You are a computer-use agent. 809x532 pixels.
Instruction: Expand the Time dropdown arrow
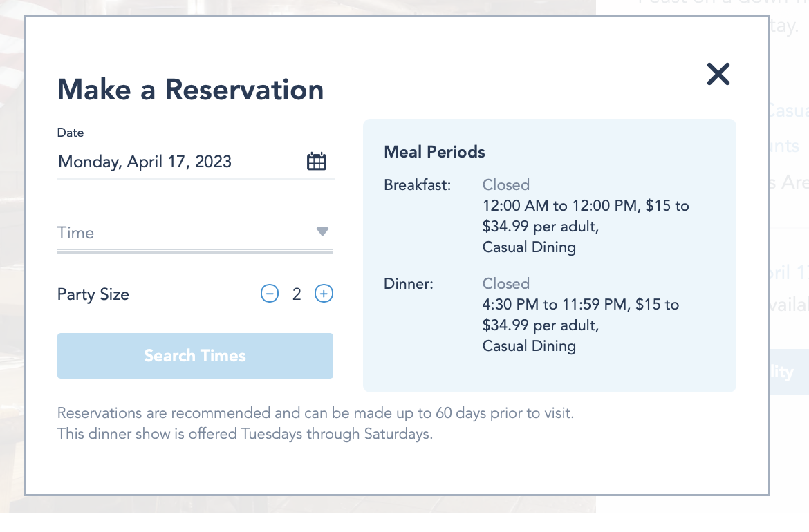(x=322, y=232)
